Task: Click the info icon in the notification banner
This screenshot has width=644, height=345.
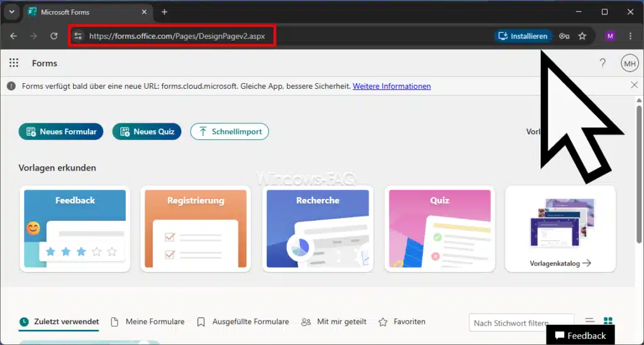Action: click(x=11, y=86)
